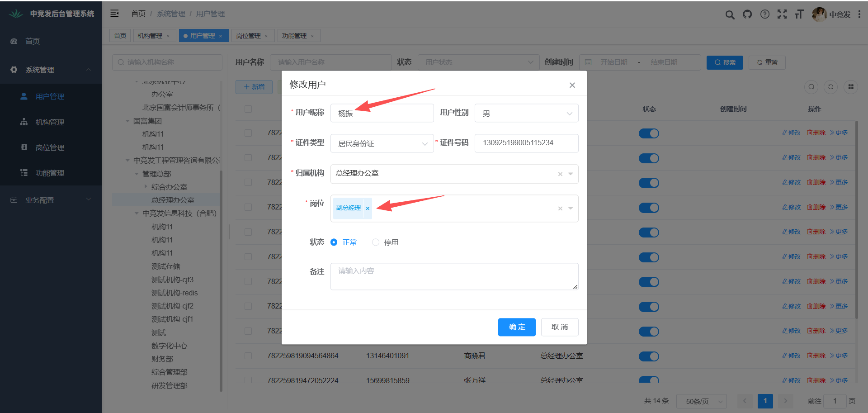Click the 重置 button
Viewport: 868px width, 413px height.
pyautogui.click(x=767, y=62)
